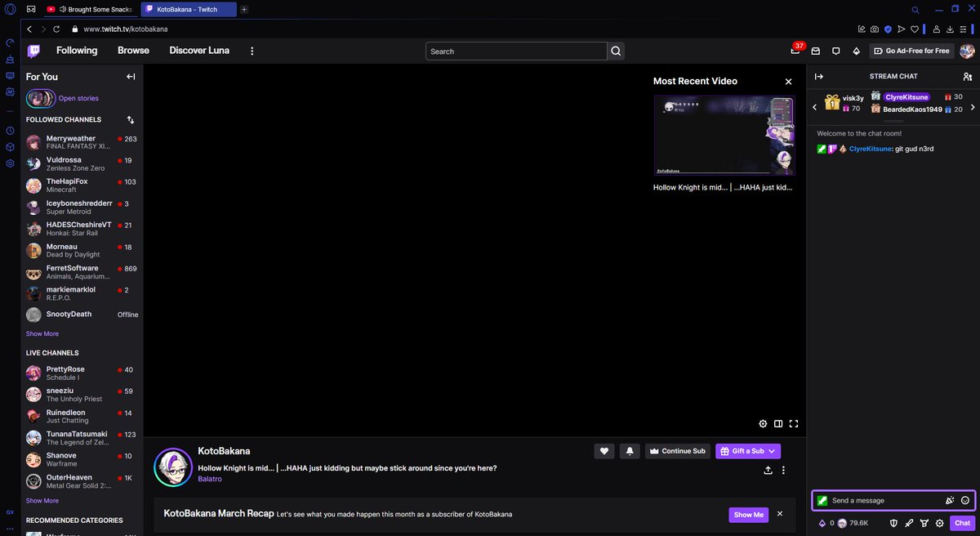Open KotoBakana's profile picture by the stream title
The height and width of the screenshot is (536, 980).
pyautogui.click(x=173, y=467)
